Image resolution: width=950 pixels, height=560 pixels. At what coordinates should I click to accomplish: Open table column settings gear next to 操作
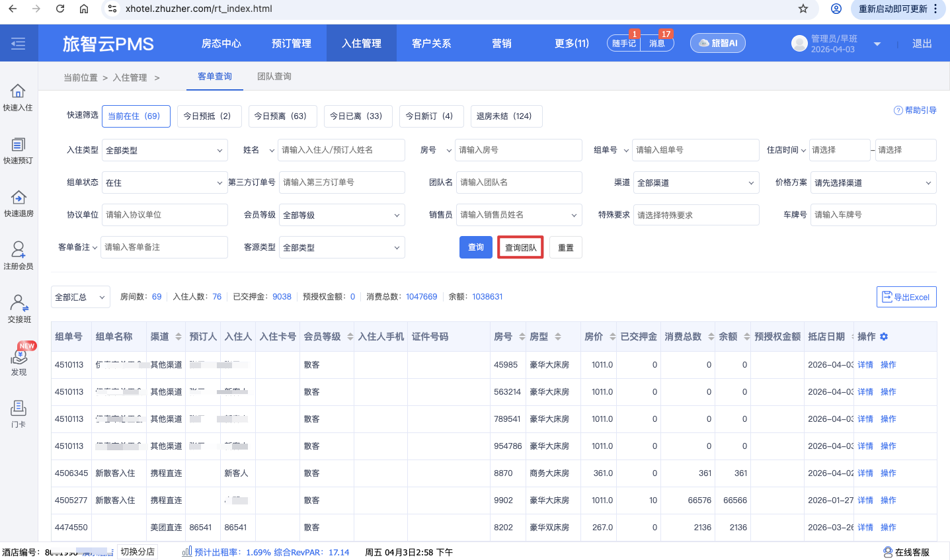coord(884,337)
